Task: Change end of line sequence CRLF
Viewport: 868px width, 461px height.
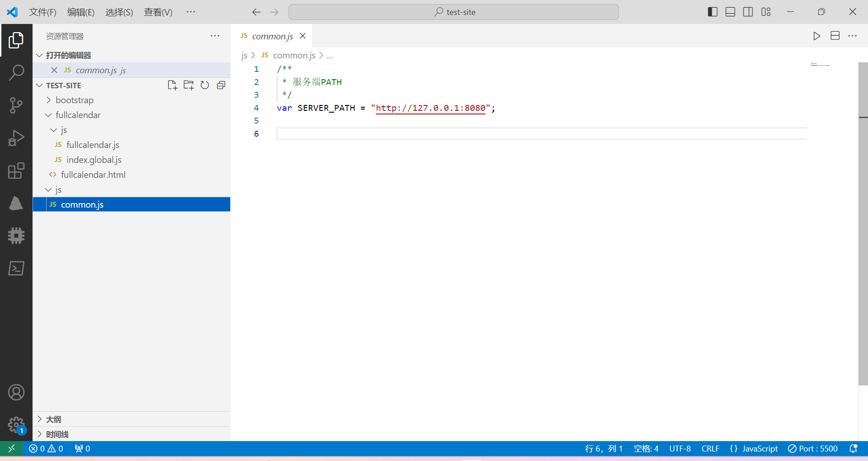Action: (x=710, y=448)
